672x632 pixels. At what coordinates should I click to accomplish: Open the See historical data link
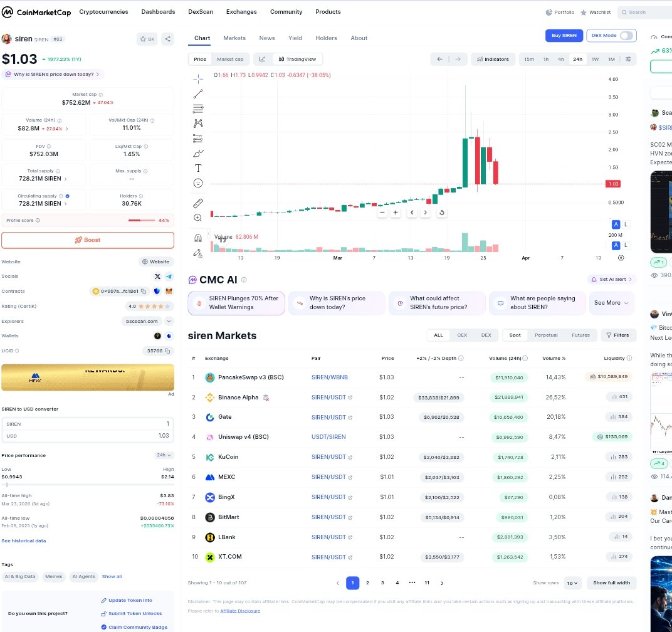point(24,540)
